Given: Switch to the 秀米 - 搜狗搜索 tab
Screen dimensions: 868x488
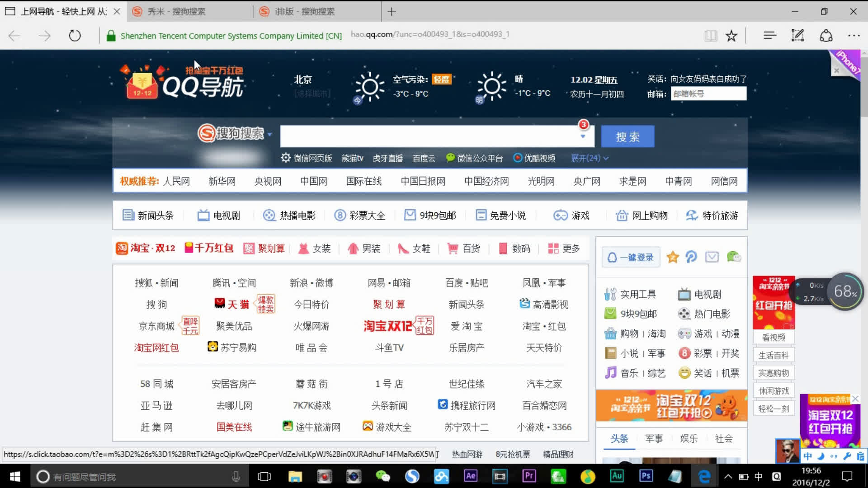Looking at the screenshot, I should (190, 12).
